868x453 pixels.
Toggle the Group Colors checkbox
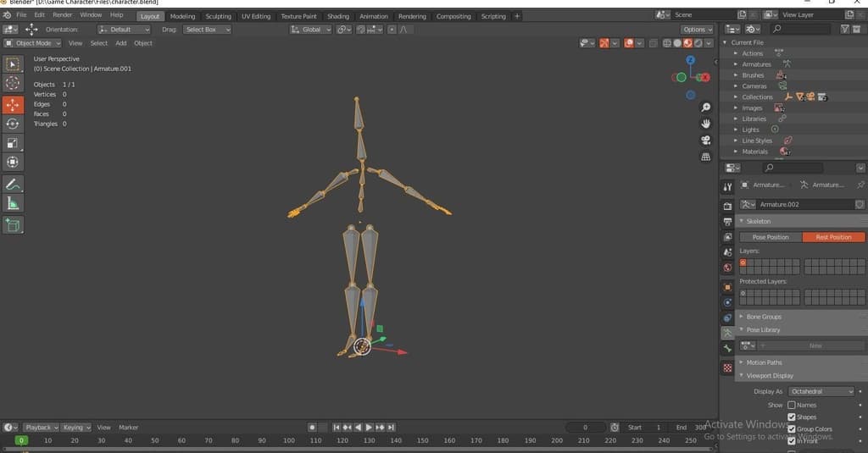click(x=792, y=429)
